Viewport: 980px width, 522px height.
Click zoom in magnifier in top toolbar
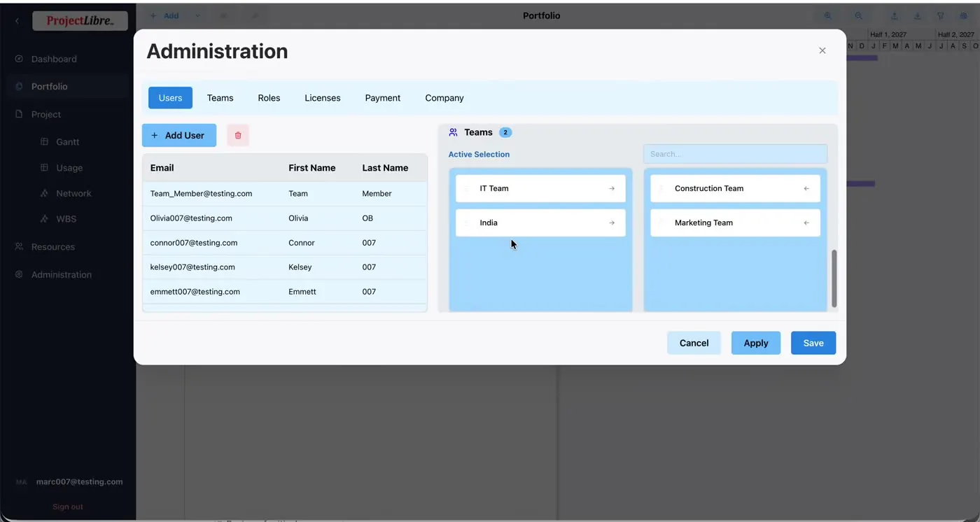[828, 15]
